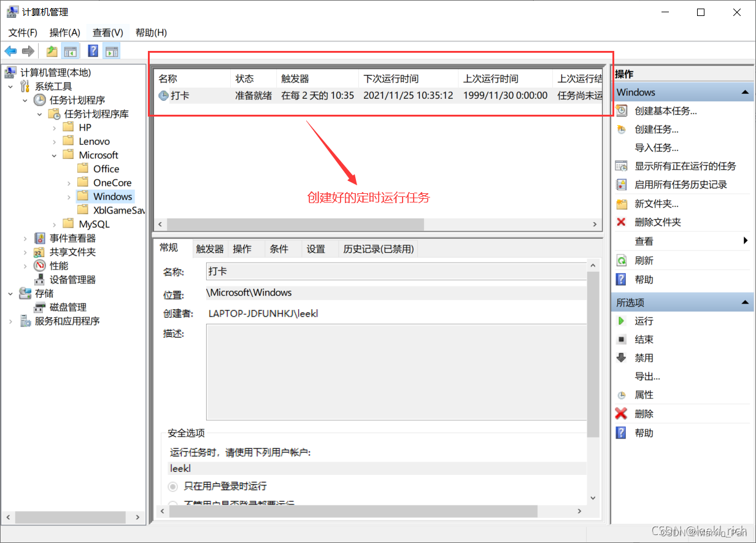Toggle the Show/Hide Console Tree toolbar icon
Image resolution: width=756 pixels, height=543 pixels.
point(71,51)
